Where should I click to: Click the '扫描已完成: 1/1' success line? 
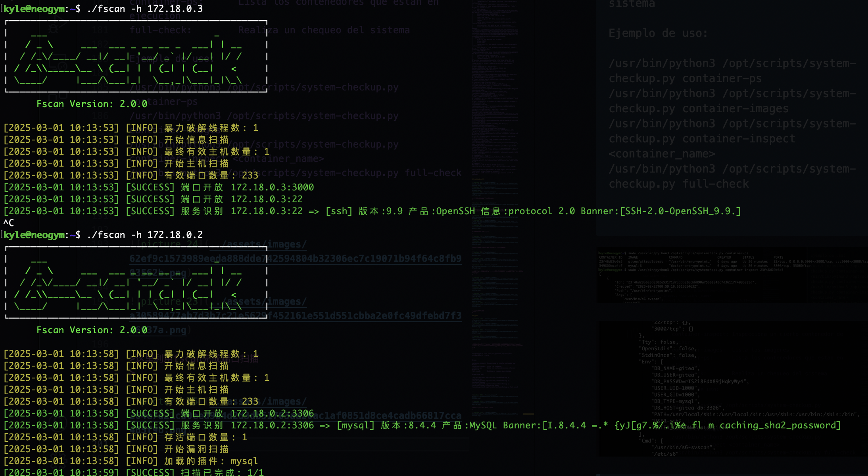[x=222, y=472]
